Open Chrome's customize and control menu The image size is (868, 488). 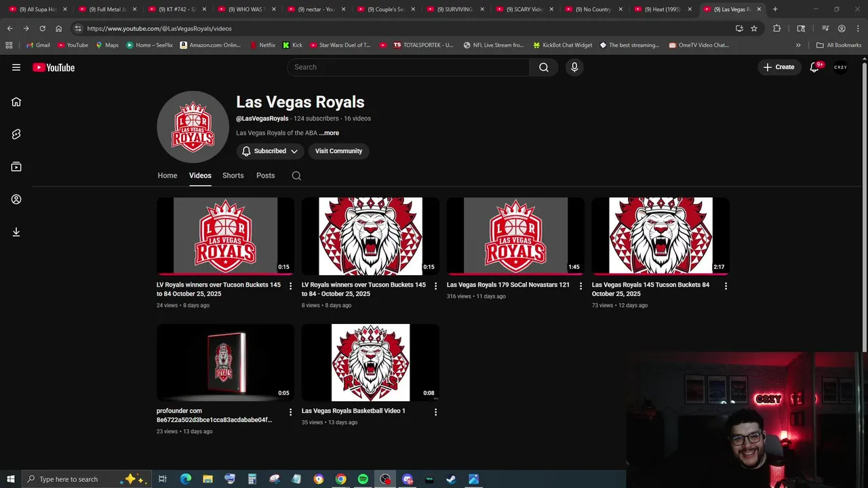point(858,28)
